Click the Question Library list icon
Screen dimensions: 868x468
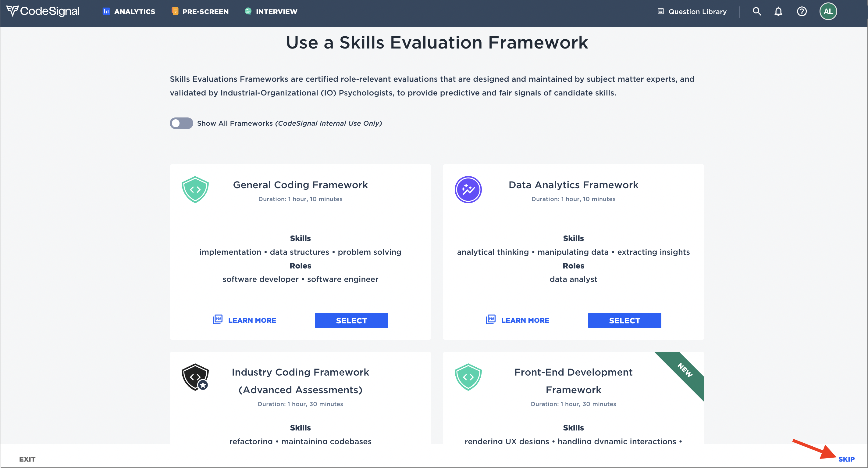(x=660, y=12)
